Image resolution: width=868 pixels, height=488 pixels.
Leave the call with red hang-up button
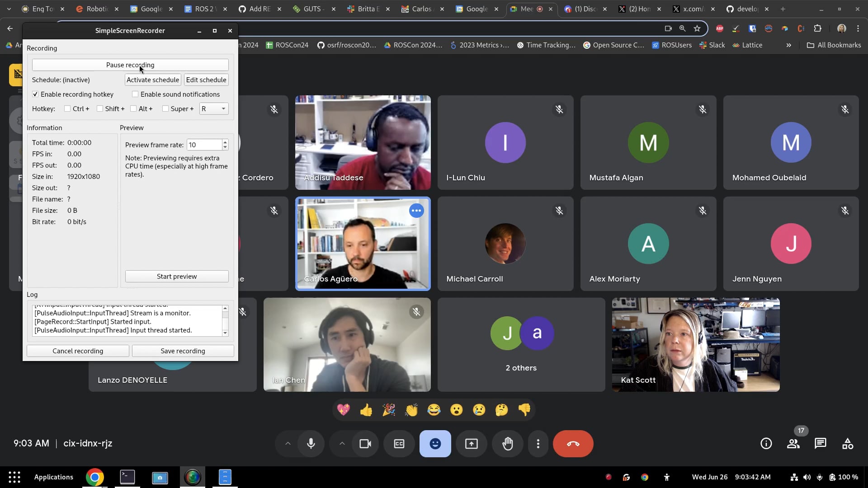pos(573,444)
